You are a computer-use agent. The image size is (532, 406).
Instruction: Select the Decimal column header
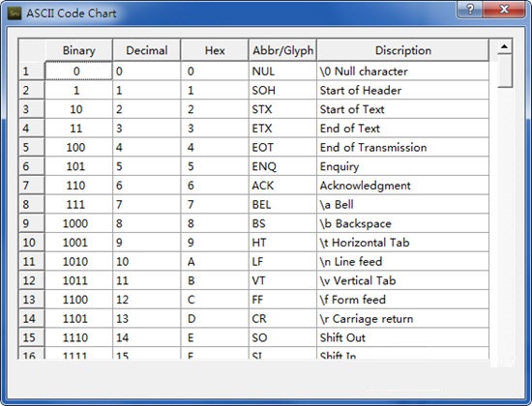pos(147,50)
